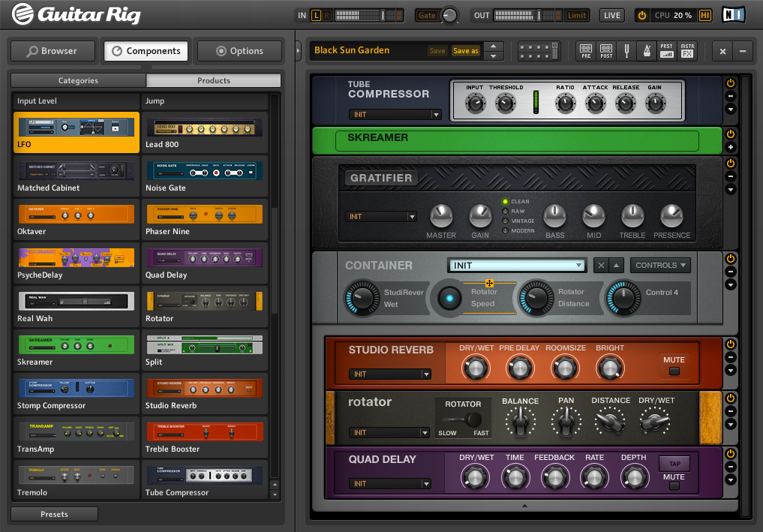Screen dimensions: 763x532
Task: Switch to the Browser tab
Action: point(53,51)
